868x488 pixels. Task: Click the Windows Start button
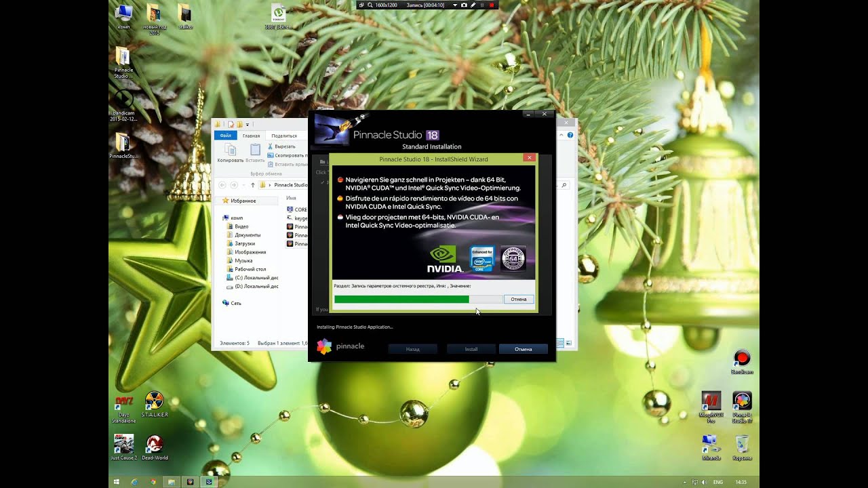117,482
